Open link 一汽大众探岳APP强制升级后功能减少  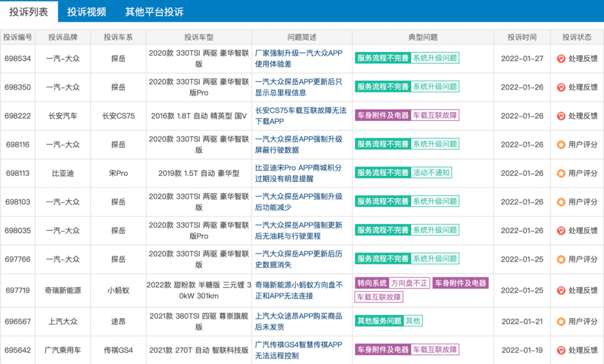coord(299,202)
